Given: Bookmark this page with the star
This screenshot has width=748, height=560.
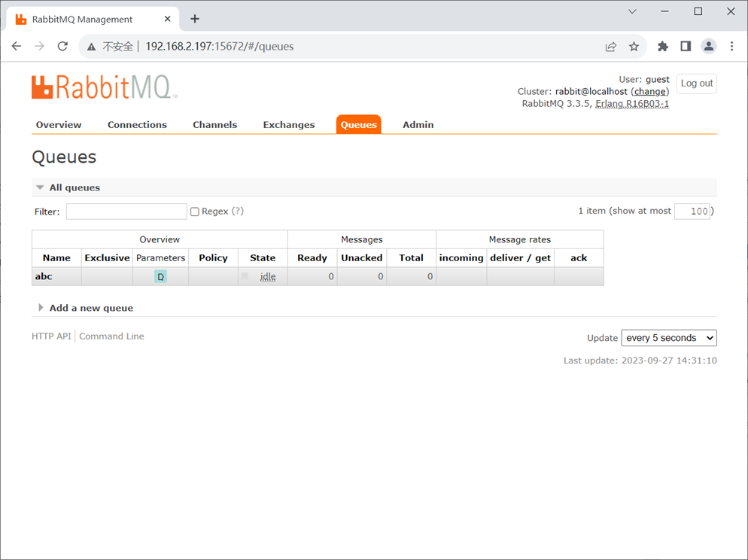Looking at the screenshot, I should click(634, 46).
